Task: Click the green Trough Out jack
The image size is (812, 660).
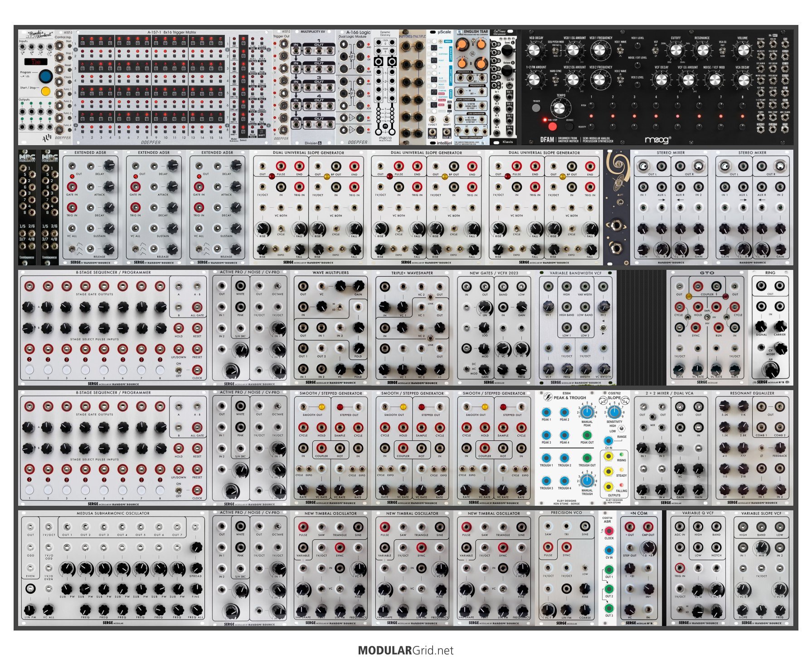Action: pyautogui.click(x=587, y=458)
